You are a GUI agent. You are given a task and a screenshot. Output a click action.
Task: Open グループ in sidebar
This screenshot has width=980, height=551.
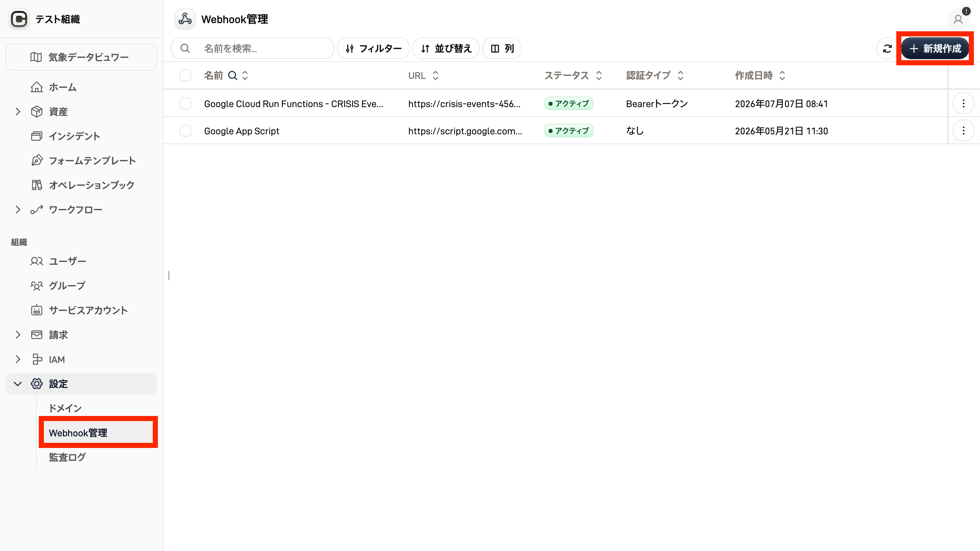coord(81,286)
